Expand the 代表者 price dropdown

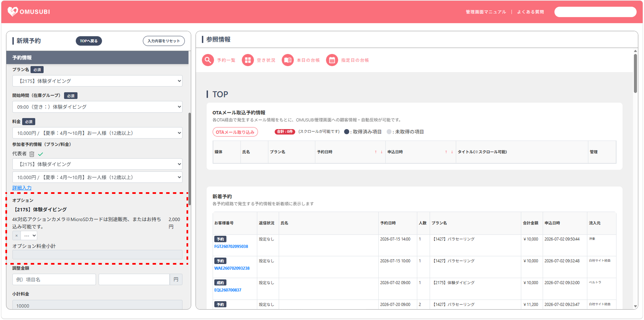click(97, 177)
